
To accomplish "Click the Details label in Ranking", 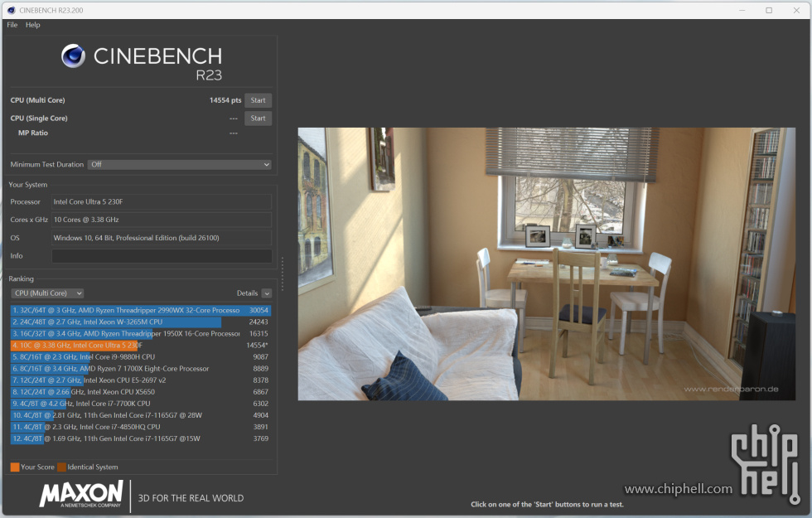I will click(x=247, y=293).
